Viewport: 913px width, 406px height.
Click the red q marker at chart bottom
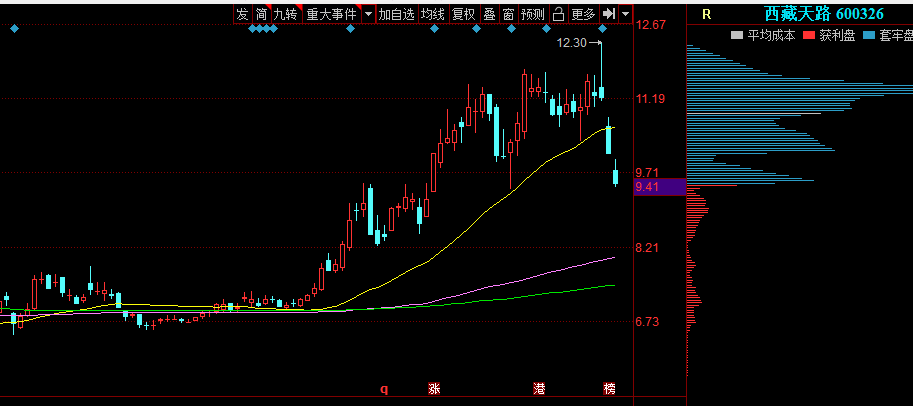click(383, 389)
